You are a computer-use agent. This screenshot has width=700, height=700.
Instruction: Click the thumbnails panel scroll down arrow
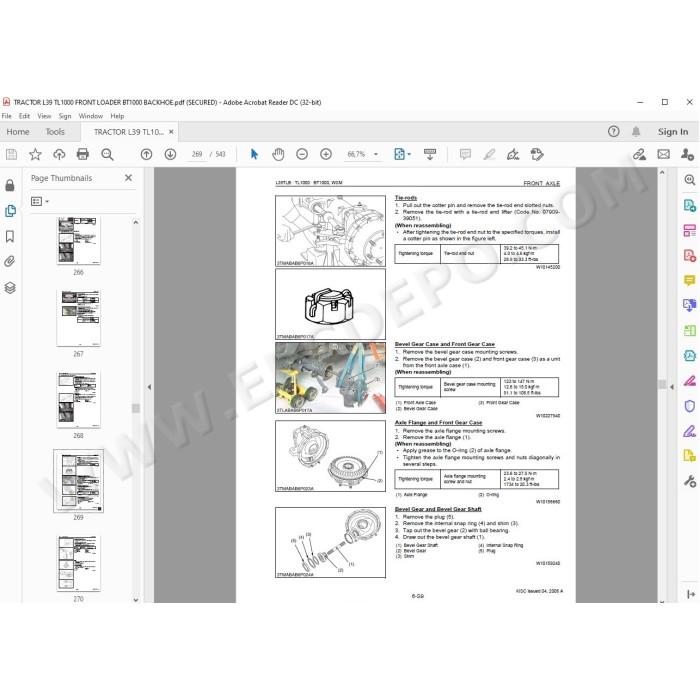tap(136, 600)
